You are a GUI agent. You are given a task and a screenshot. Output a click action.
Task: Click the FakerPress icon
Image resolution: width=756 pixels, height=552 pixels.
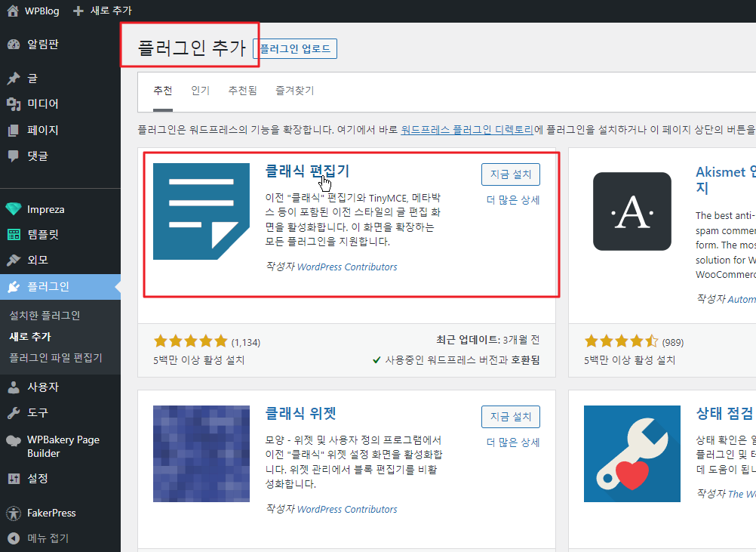(14, 513)
